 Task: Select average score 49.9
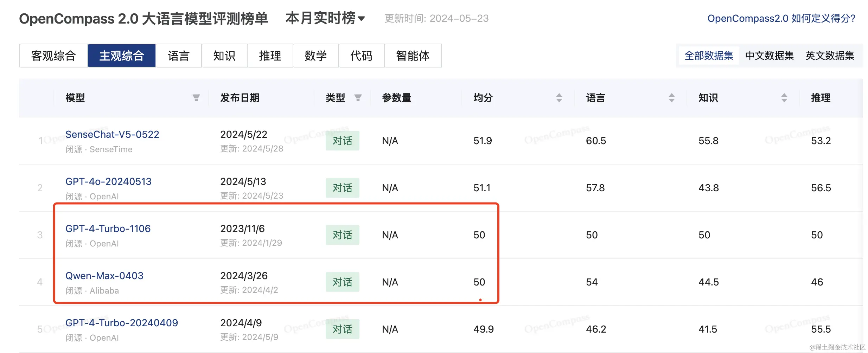click(x=484, y=329)
